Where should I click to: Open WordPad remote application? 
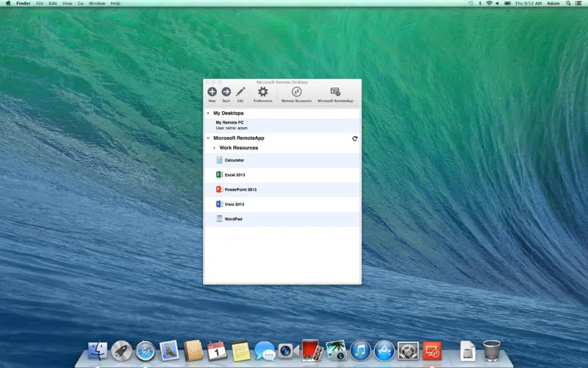click(233, 219)
